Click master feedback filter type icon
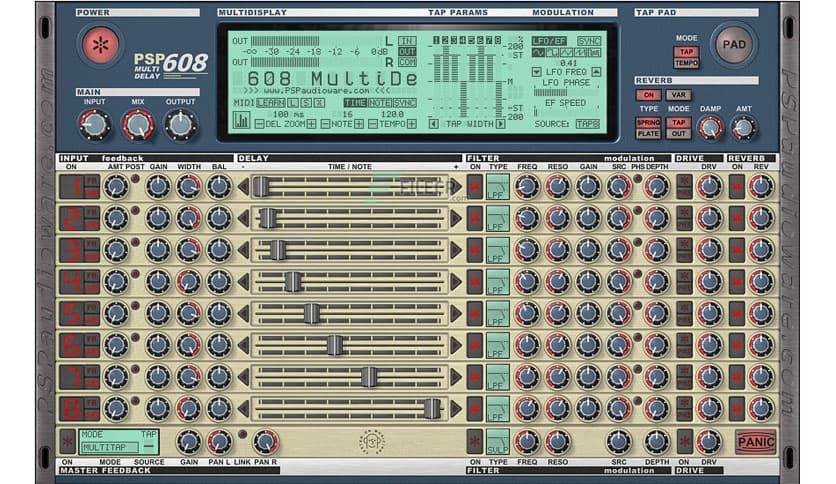The image size is (836, 484). pos(497,441)
